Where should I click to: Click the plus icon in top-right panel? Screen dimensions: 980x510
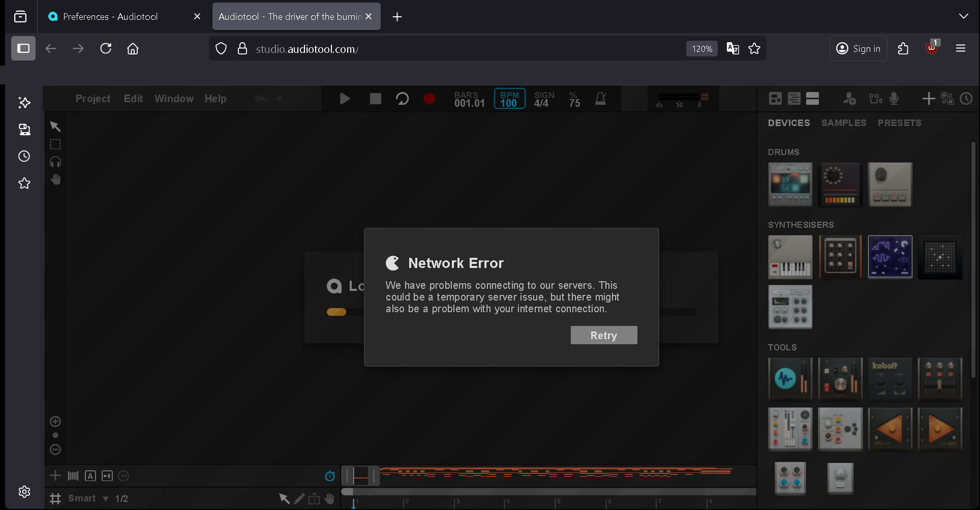928,99
